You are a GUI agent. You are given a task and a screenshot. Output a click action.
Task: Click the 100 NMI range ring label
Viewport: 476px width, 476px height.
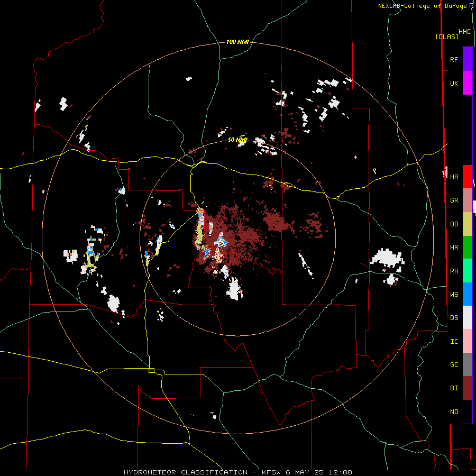(237, 42)
